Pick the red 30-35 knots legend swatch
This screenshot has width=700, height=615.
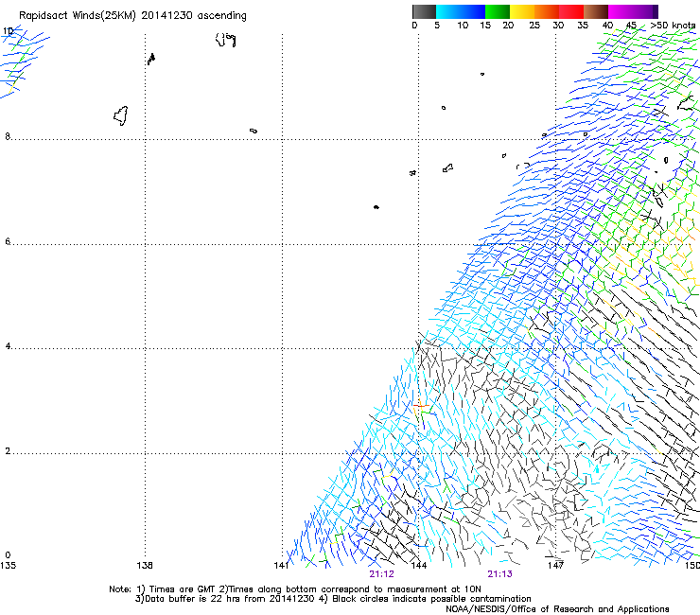pyautogui.click(x=571, y=11)
